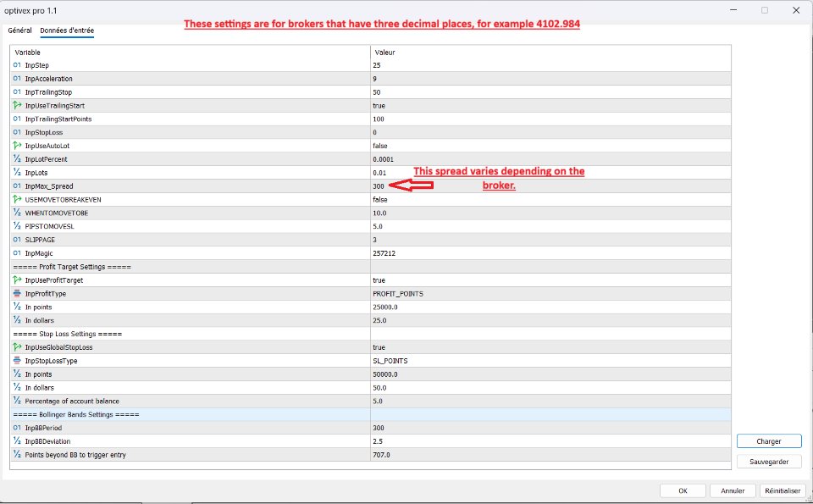Image resolution: width=813 pixels, height=504 pixels.
Task: Click the Charger button
Action: point(768,440)
